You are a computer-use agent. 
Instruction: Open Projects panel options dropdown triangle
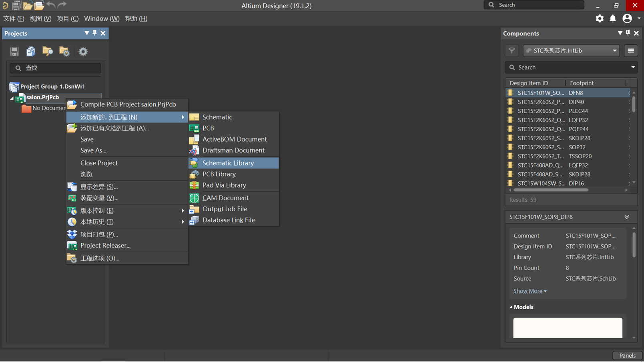pos(87,33)
